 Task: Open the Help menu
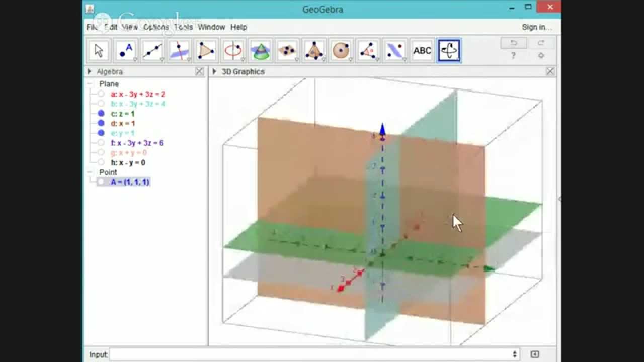click(238, 27)
